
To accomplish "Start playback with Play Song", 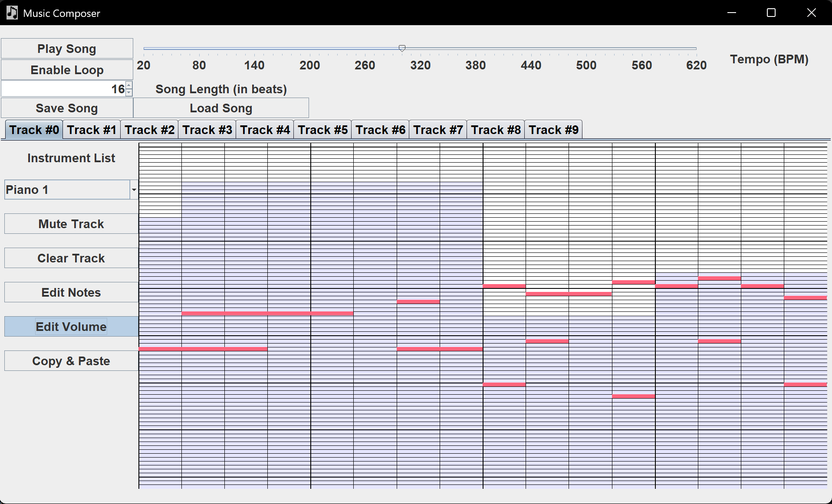I will pyautogui.click(x=67, y=49).
